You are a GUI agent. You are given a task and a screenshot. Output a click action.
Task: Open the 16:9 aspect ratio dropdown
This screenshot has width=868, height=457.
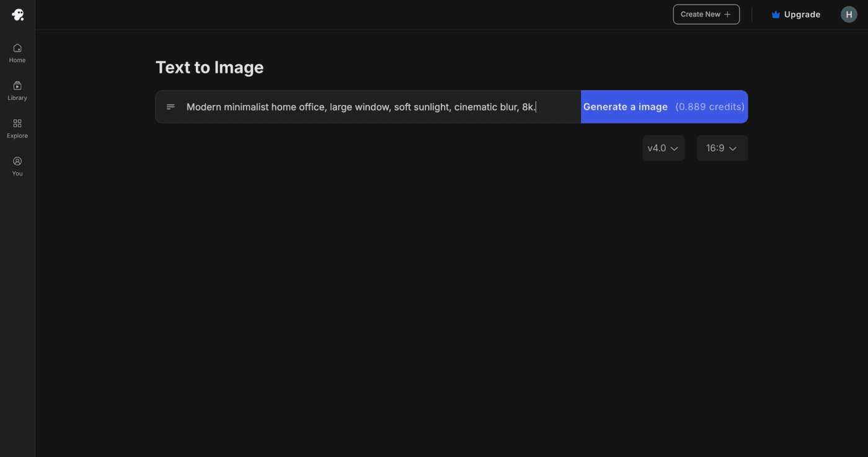(722, 148)
